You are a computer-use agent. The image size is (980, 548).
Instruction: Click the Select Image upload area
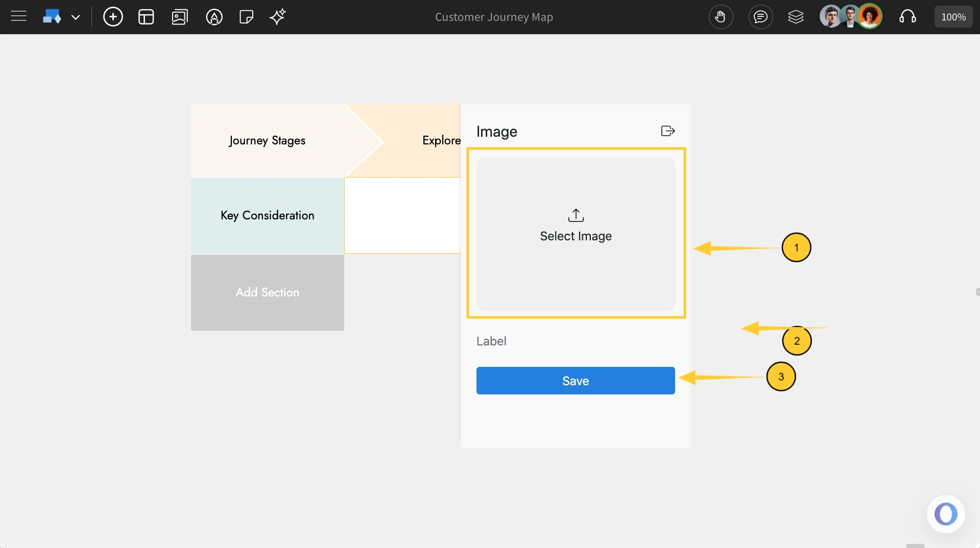576,235
